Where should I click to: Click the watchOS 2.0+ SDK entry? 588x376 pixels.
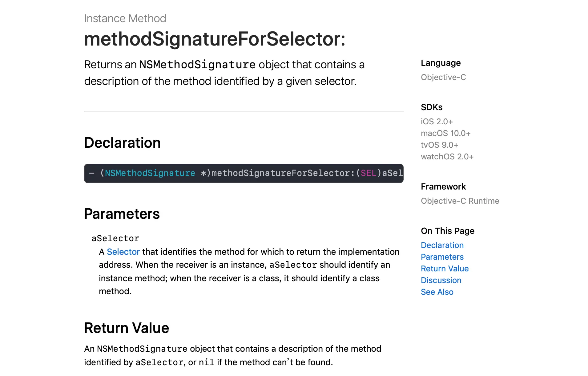click(x=447, y=157)
